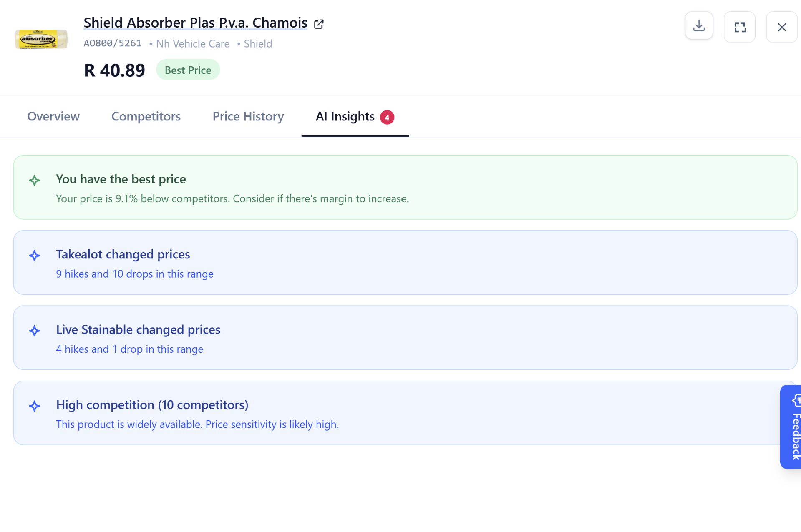Click the red 4 notification badge
Viewport: 801px width, 532px height.
tap(387, 118)
